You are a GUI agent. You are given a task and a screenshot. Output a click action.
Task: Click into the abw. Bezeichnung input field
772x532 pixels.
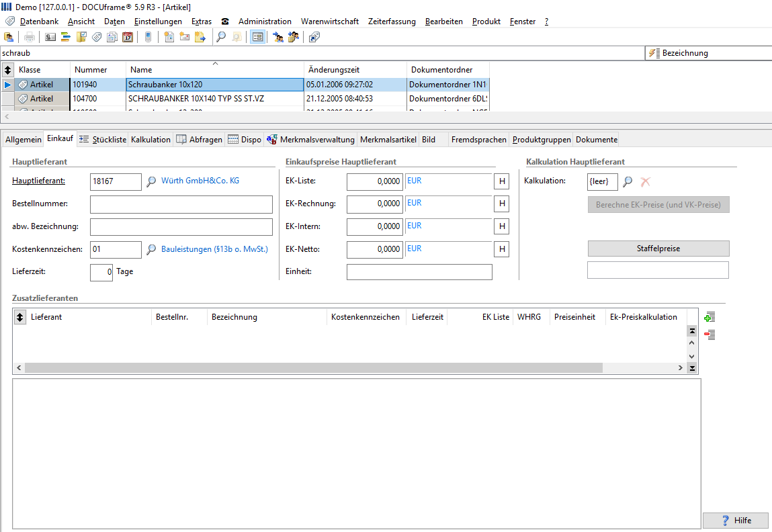[181, 227]
